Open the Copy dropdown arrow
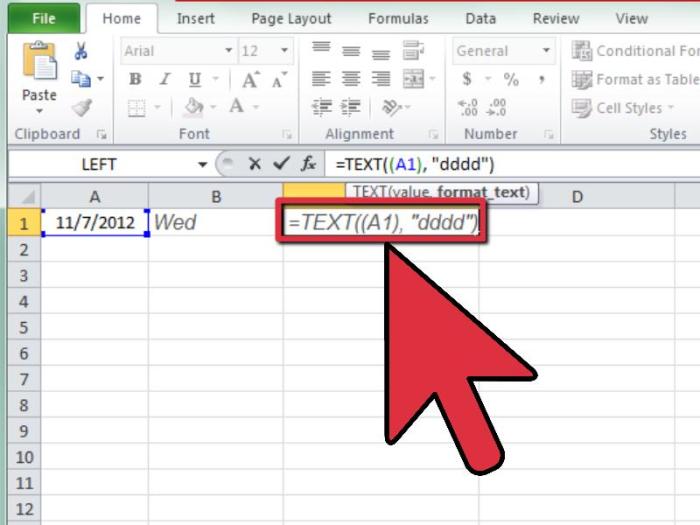The image size is (700, 525). pyautogui.click(x=100, y=79)
